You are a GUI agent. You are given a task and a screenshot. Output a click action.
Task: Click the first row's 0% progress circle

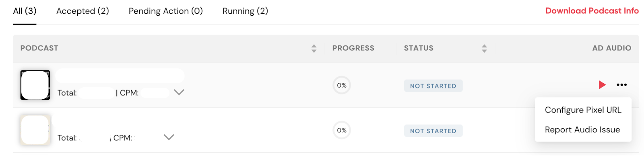[x=342, y=85]
